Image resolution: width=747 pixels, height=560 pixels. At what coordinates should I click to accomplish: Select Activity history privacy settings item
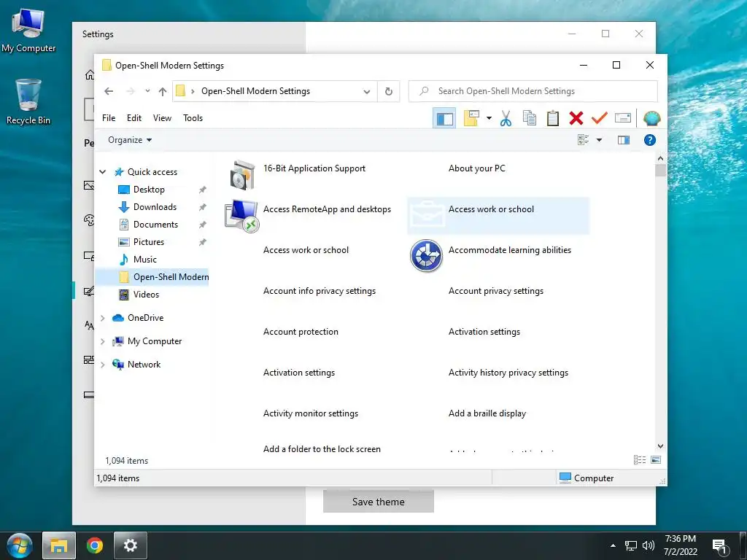pyautogui.click(x=508, y=373)
